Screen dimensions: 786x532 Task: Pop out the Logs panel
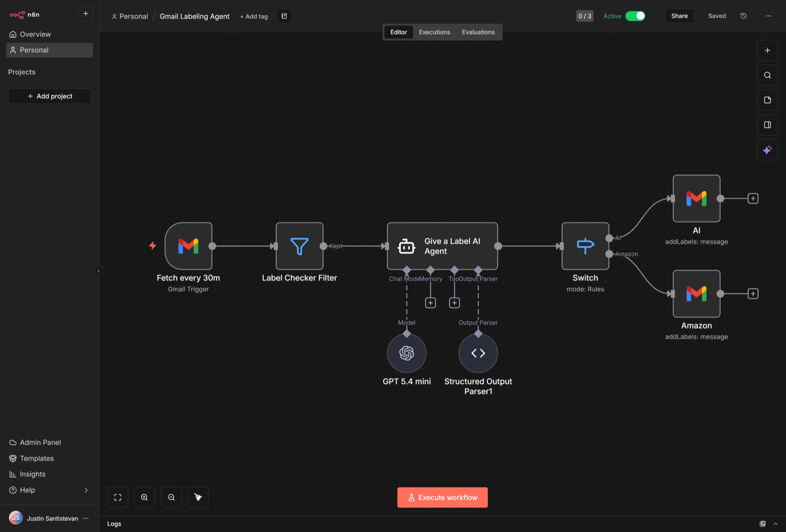762,524
